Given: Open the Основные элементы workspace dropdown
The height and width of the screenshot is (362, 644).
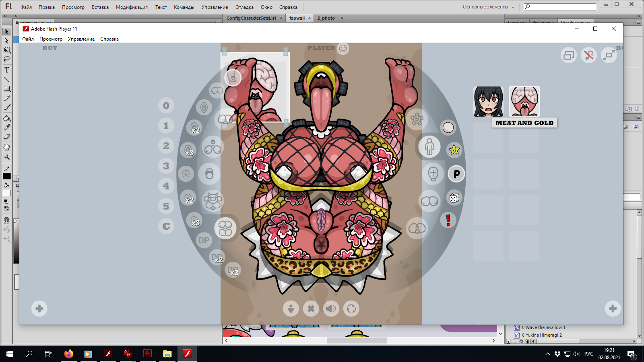Looking at the screenshot, I should click(x=488, y=7).
